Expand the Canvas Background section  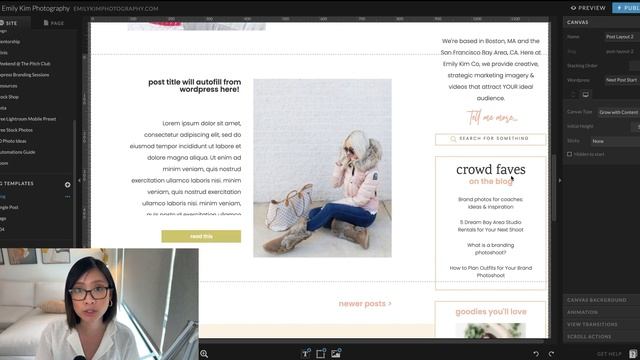[601, 300]
